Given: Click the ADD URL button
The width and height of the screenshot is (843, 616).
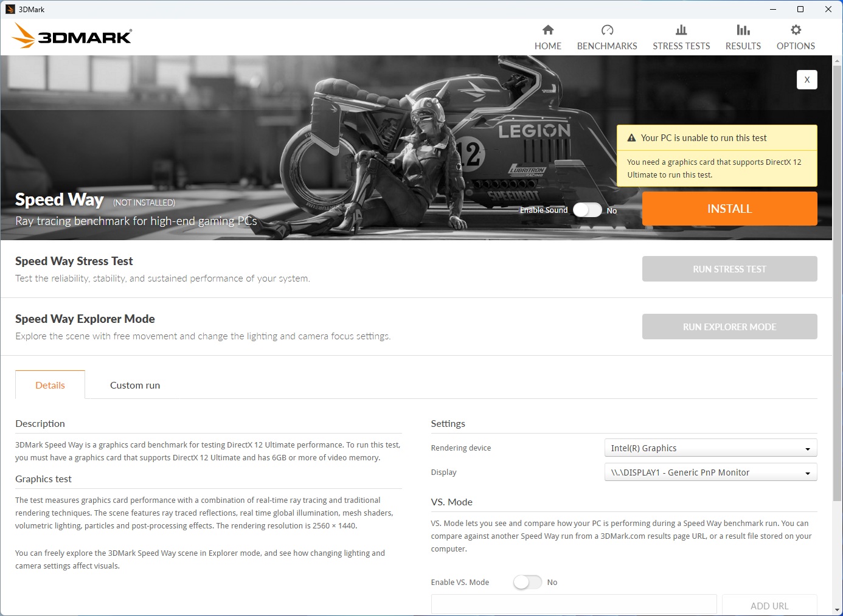Looking at the screenshot, I should coord(769,606).
